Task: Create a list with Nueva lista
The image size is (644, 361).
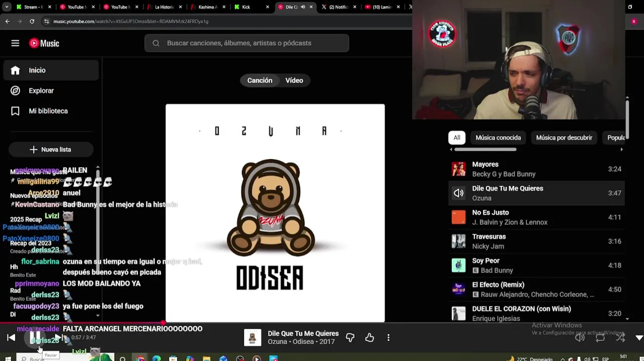Action: (51, 149)
